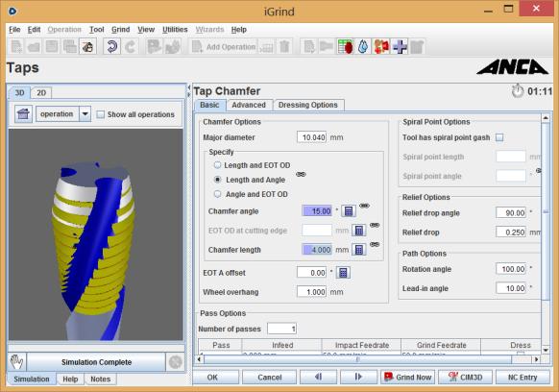Screen dimensions: 559x392
Task: Click the open folder toolbar icon
Action: (x=34, y=47)
